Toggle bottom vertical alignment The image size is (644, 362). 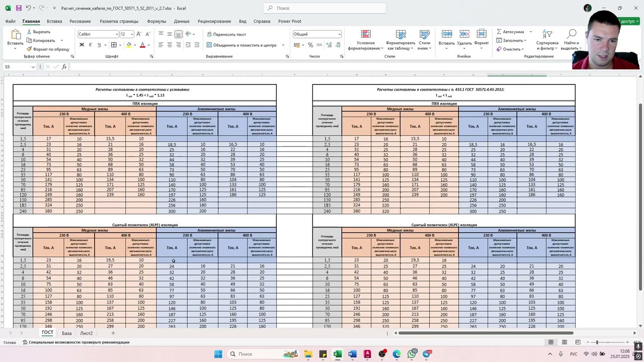click(178, 34)
